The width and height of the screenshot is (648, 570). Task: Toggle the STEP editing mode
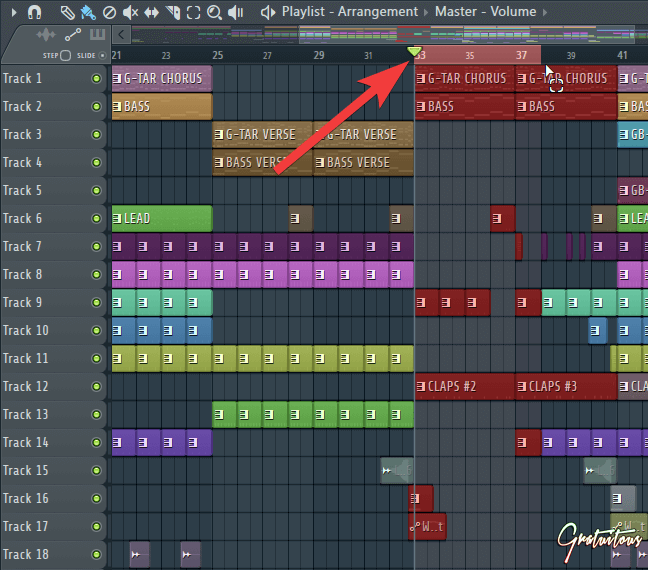(66, 55)
